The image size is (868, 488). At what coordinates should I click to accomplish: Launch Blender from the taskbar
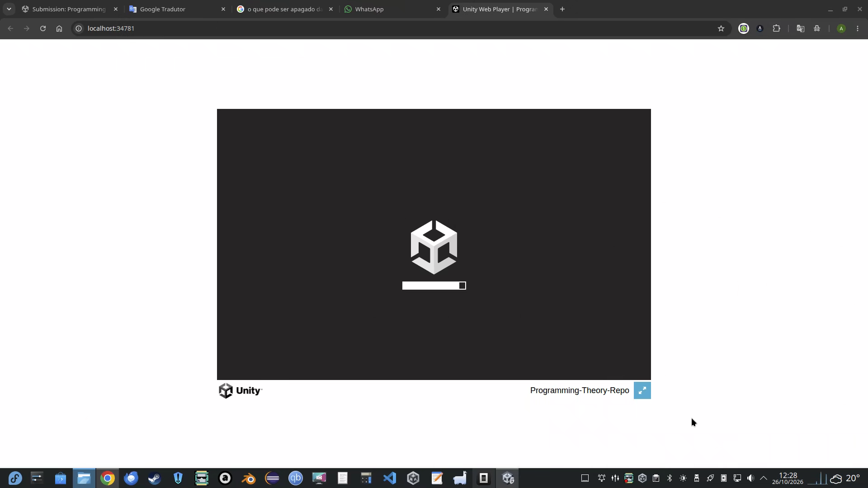249,478
